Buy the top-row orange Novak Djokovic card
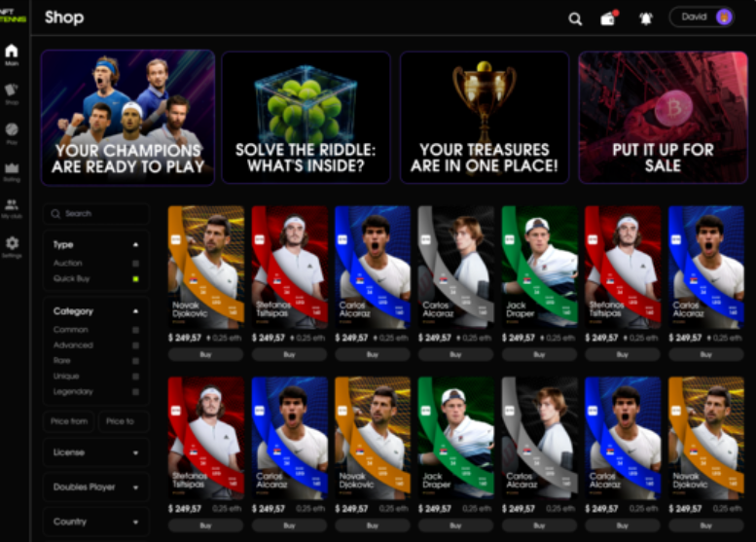The width and height of the screenshot is (756, 542). [206, 354]
